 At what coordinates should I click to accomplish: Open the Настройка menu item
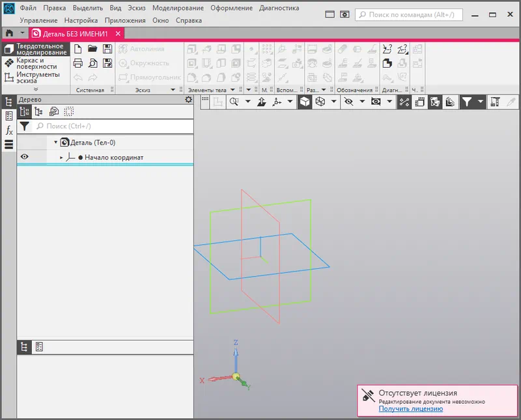tap(81, 20)
